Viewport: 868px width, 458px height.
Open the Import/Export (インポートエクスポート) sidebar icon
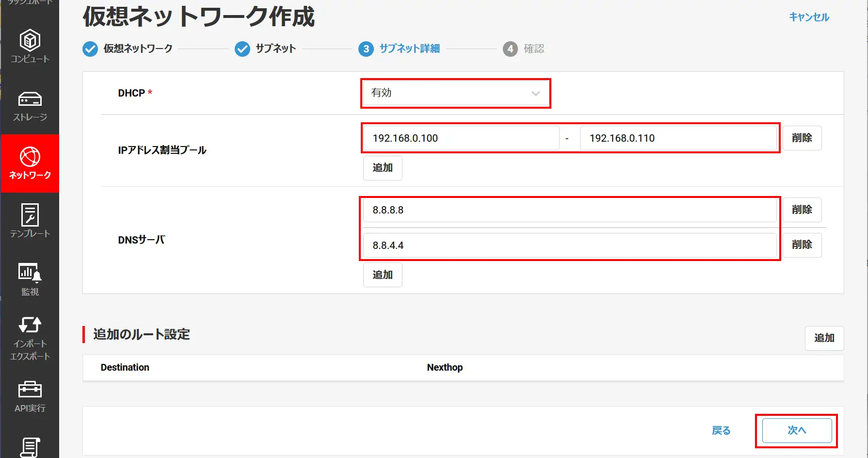30,338
